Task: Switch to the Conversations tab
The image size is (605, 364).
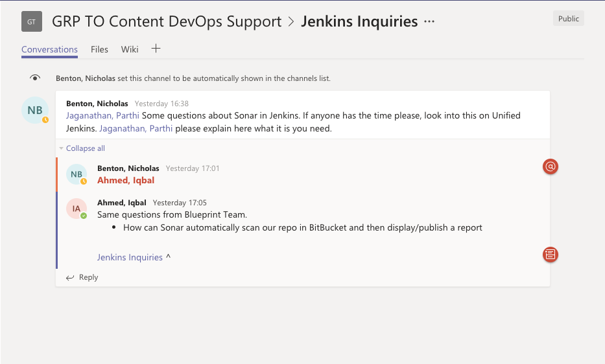Action: tap(49, 49)
